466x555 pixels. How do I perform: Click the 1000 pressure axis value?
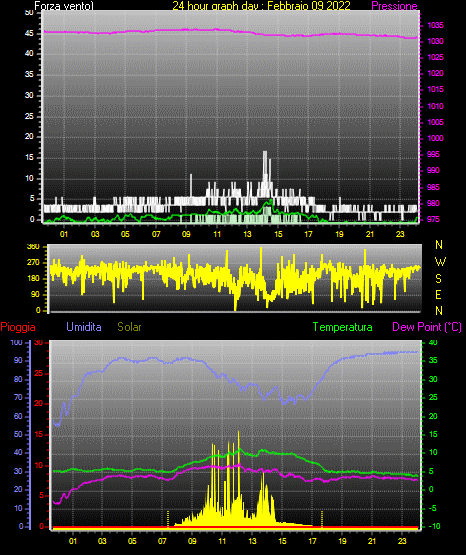(435, 138)
